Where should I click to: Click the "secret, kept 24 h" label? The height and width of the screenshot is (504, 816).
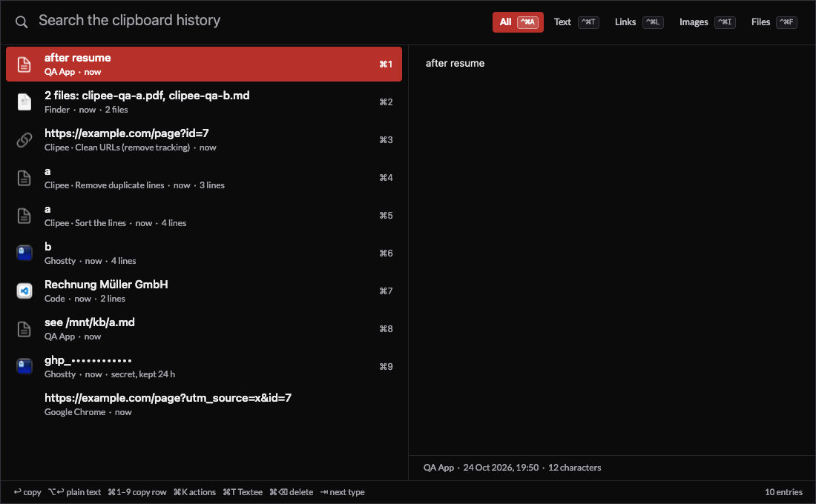pos(142,374)
